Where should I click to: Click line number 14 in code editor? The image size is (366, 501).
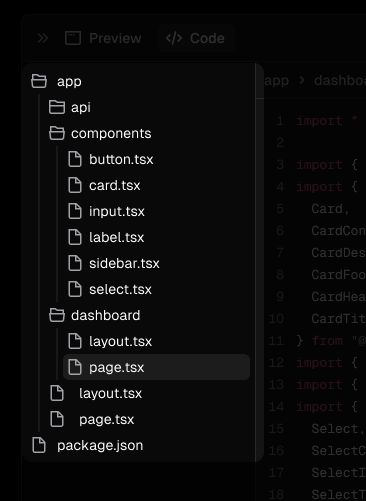click(x=276, y=407)
